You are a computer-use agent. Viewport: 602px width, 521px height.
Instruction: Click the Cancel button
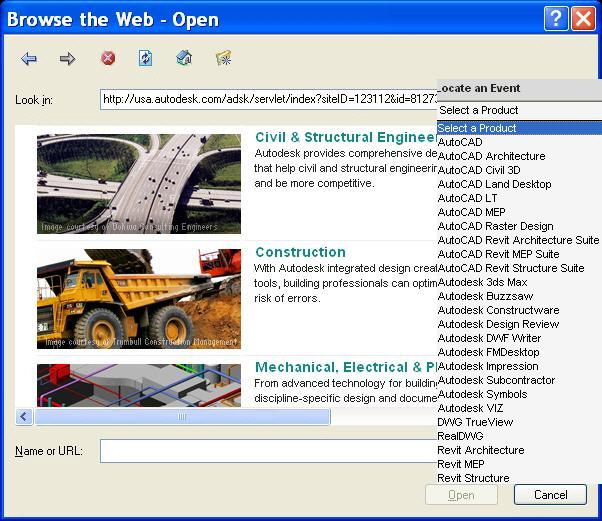(x=551, y=495)
